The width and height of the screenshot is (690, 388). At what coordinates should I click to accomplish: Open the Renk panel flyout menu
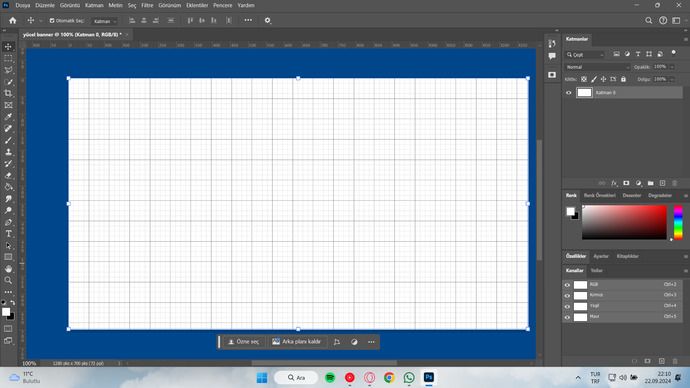(685, 196)
